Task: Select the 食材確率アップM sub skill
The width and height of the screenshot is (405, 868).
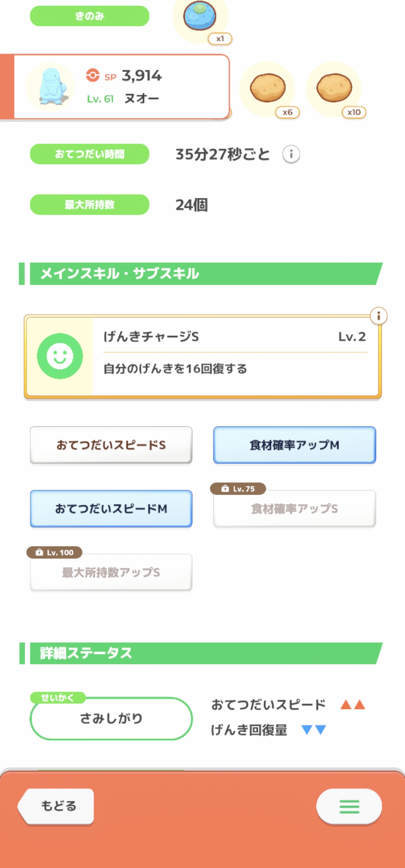Action: [x=294, y=445]
